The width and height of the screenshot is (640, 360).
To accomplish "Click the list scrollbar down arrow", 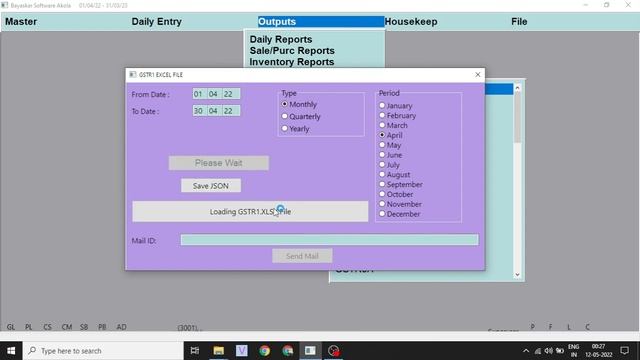I will (x=518, y=275).
